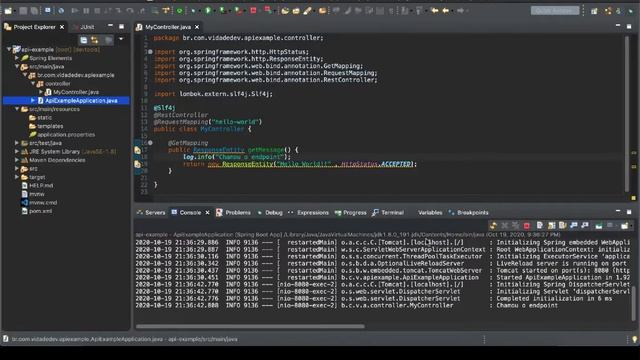The height and width of the screenshot is (360, 640).
Task: Open the Problems tab
Action: 233,213
